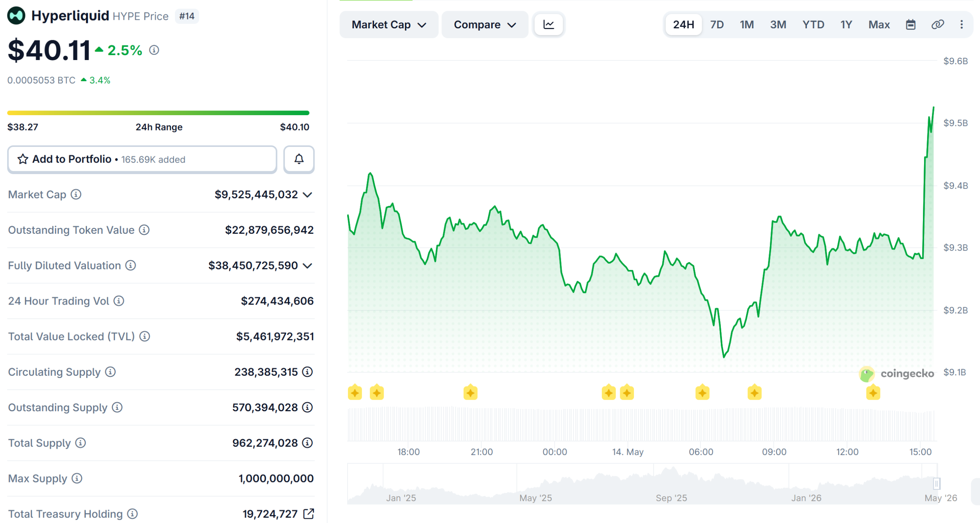Click the navigator overview chart near Sep '25
Image resolution: width=980 pixels, height=523 pixels.
tap(671, 484)
